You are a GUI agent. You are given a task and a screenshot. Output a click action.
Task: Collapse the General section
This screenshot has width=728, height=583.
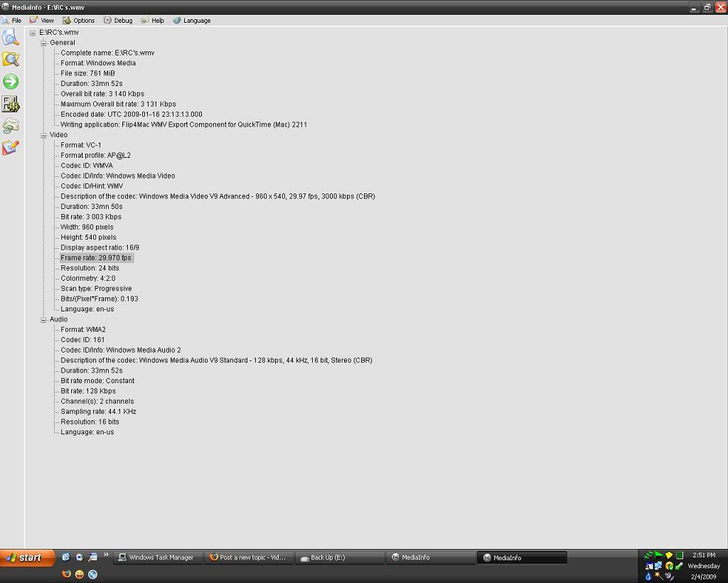(43, 43)
